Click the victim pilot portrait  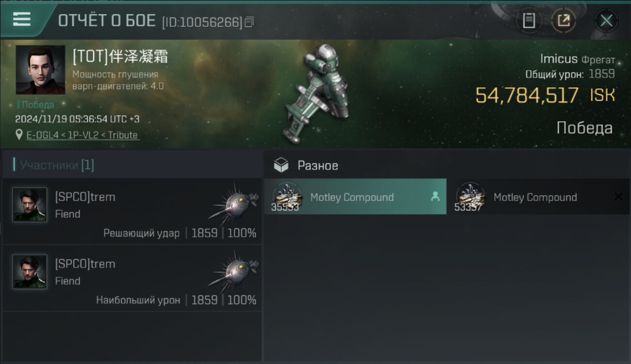40,70
